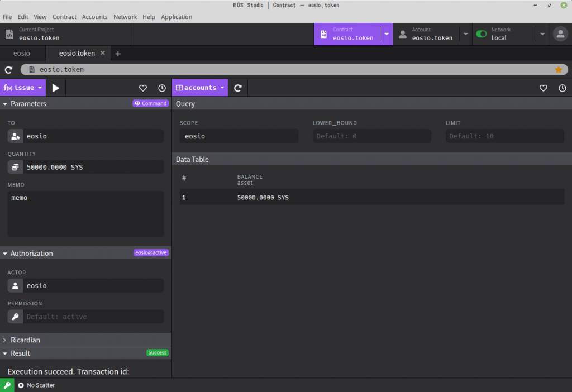This screenshot has width=572, height=392.
Task: Focus the QUANTITY input field
Action: (x=93, y=167)
